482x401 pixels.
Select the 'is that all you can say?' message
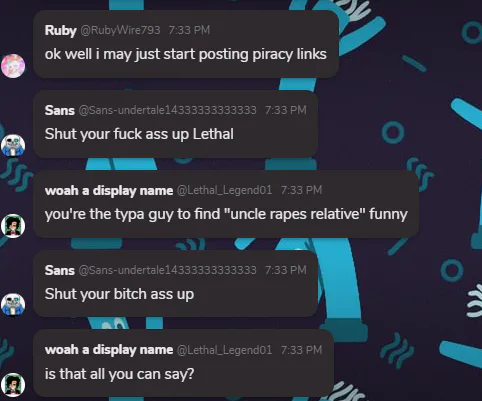[x=119, y=374]
